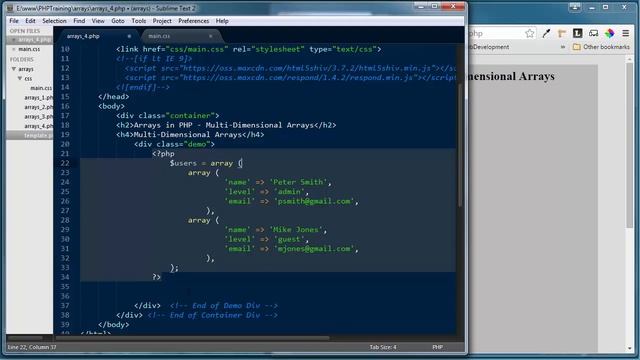The width and height of the screenshot is (640, 360).
Task: Open the File menu
Action: tap(14, 21)
